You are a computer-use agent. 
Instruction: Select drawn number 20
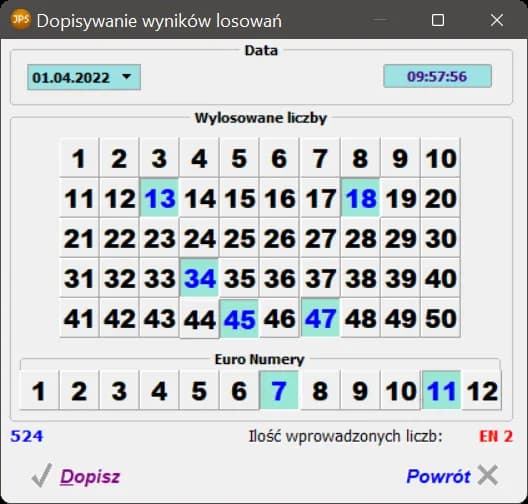[x=441, y=198]
